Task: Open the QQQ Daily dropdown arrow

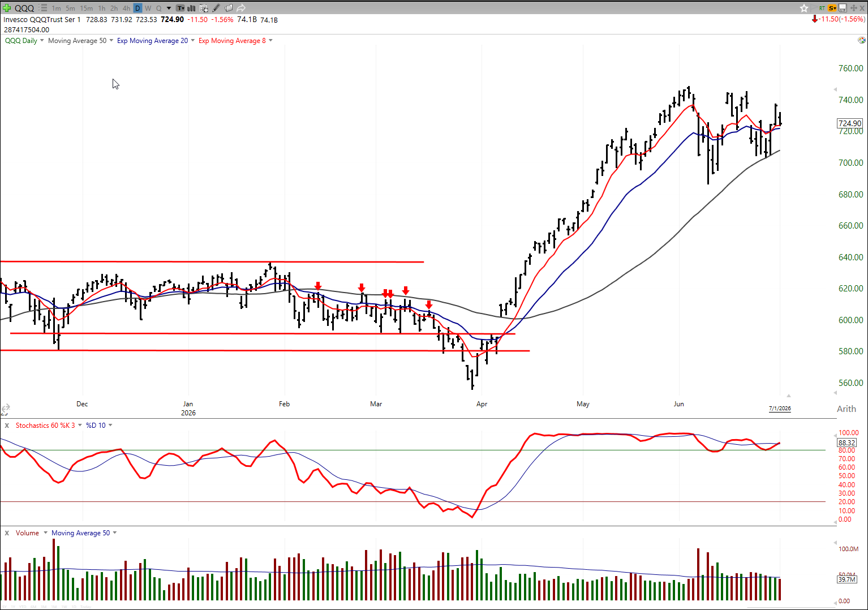Action: coord(42,41)
